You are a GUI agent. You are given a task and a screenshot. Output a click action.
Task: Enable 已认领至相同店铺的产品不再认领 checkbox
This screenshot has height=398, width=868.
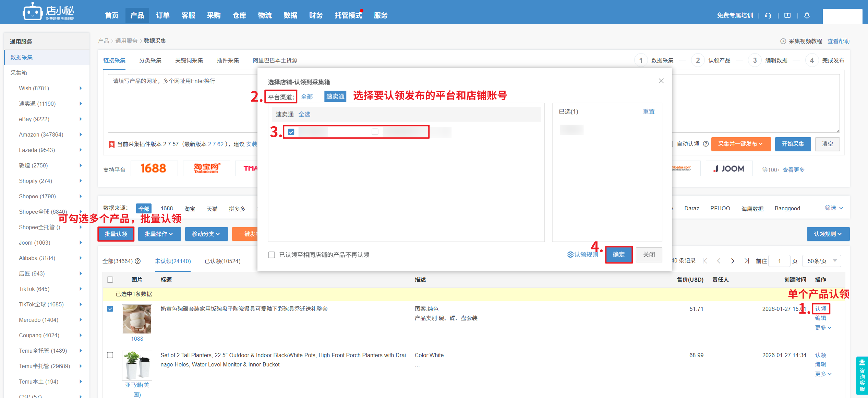click(272, 255)
